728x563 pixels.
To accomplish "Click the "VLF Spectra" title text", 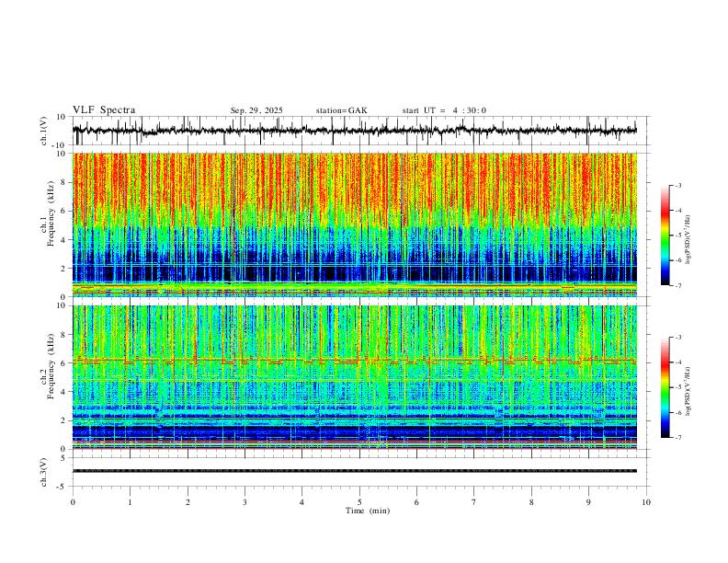I will pyautogui.click(x=104, y=110).
